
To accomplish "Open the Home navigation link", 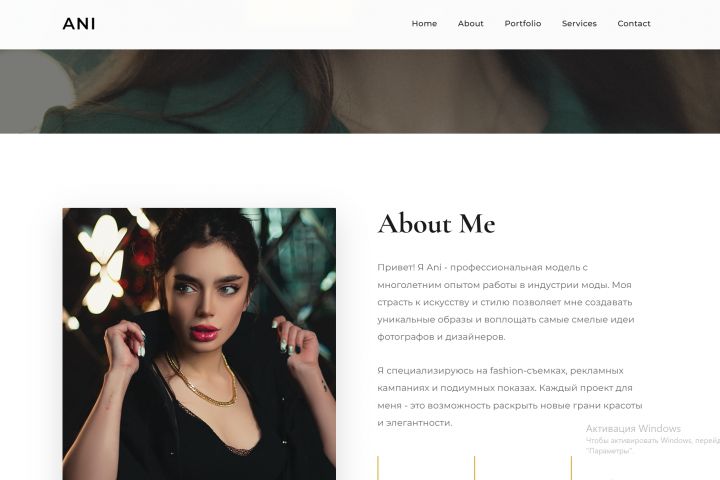I will (x=424, y=23).
